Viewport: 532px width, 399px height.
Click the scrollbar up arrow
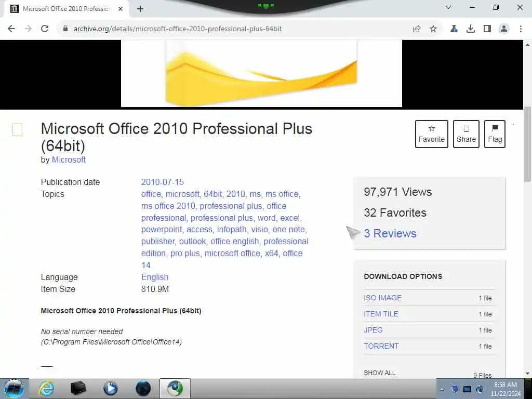pyautogui.click(x=528, y=45)
